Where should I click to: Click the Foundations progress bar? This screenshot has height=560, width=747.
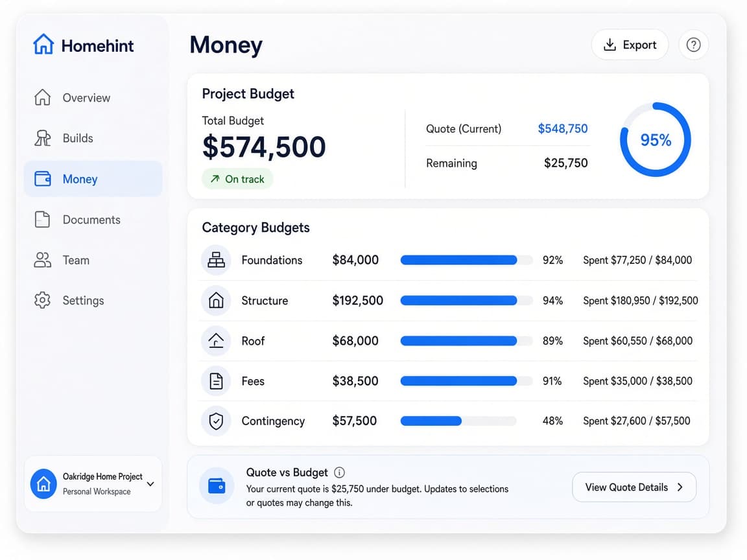466,260
